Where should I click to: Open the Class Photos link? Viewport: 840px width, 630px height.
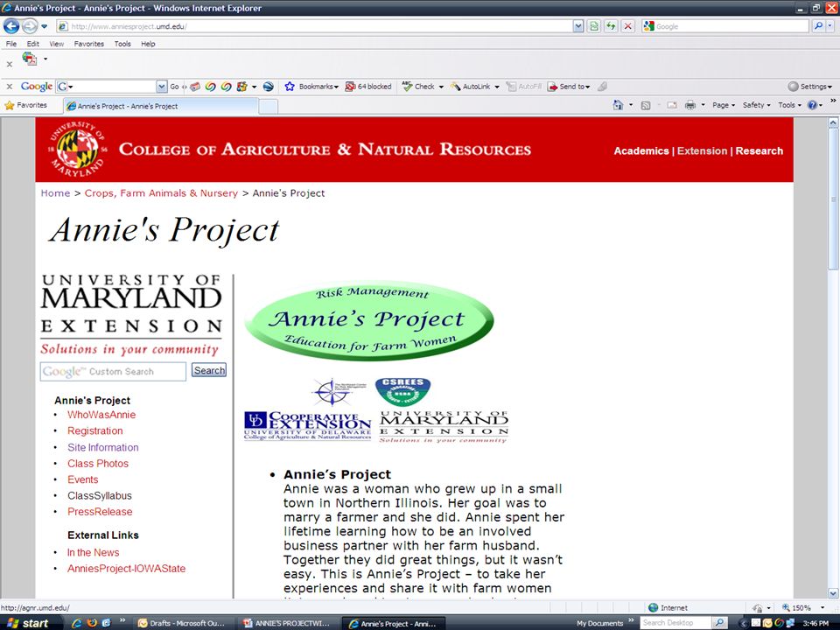(98, 464)
